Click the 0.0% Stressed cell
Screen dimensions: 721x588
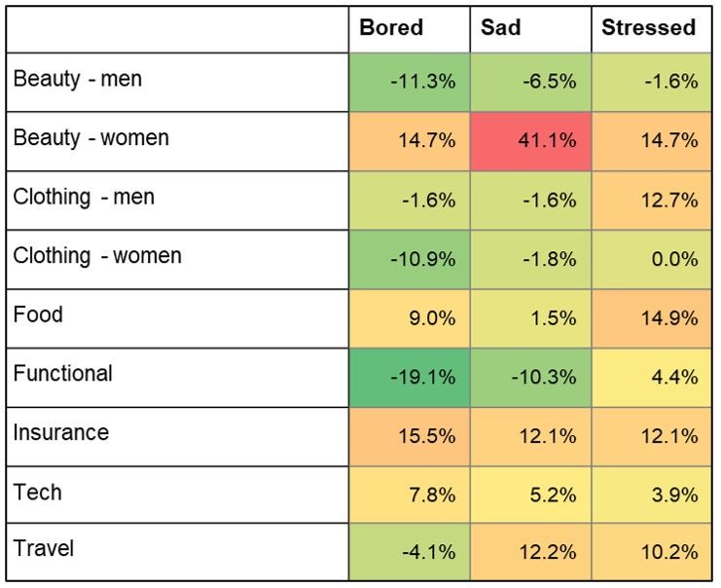(x=651, y=259)
